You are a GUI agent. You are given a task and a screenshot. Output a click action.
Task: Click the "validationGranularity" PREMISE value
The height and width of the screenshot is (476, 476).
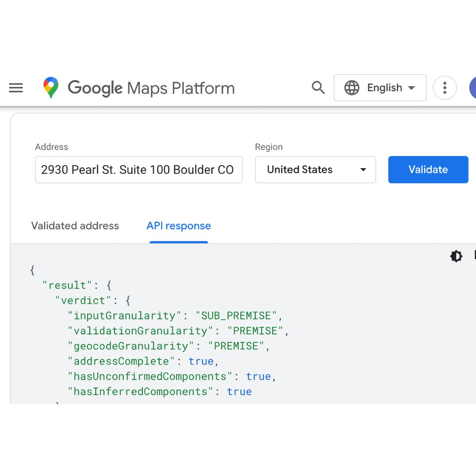255,331
